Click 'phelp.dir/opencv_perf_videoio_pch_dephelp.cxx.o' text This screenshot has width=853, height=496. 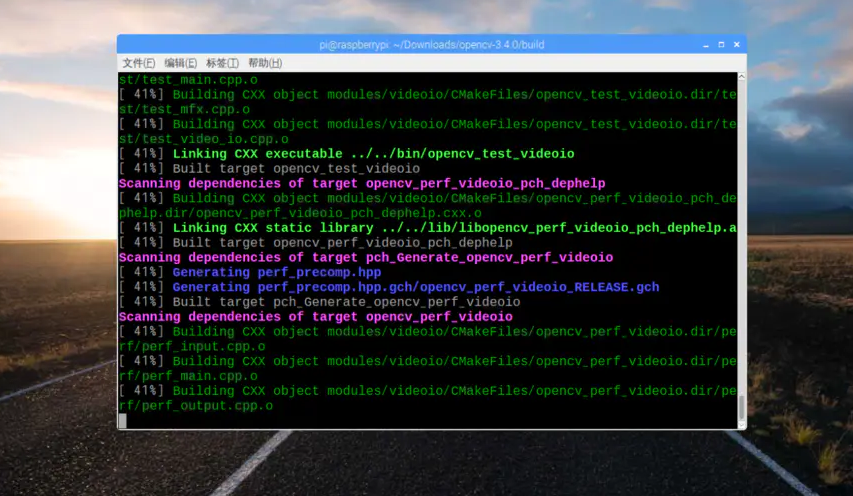[x=300, y=213]
